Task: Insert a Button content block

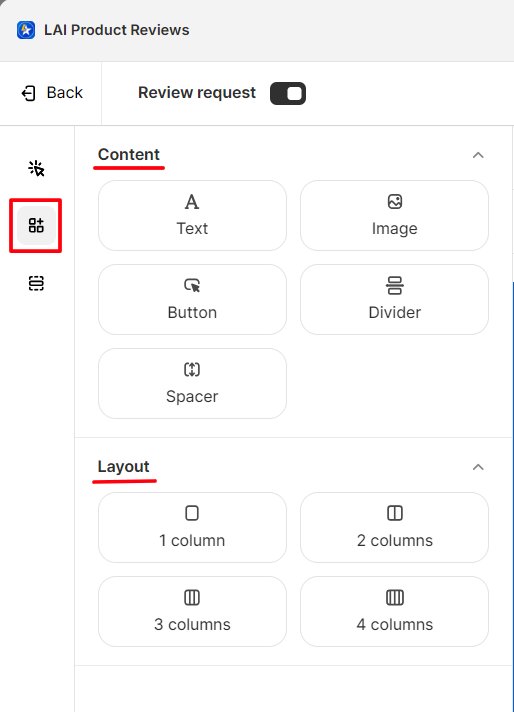Action: (x=192, y=299)
